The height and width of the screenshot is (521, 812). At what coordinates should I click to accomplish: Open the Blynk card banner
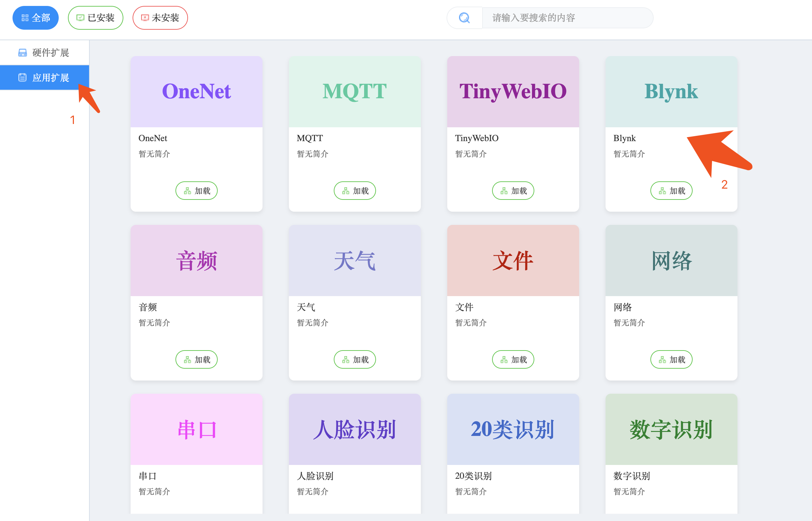click(671, 92)
